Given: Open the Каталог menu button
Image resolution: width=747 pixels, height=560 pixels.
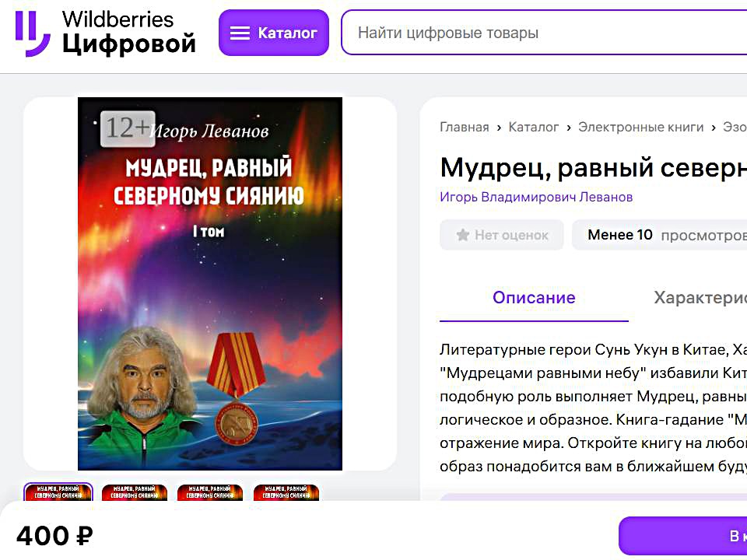Looking at the screenshot, I should tap(274, 33).
